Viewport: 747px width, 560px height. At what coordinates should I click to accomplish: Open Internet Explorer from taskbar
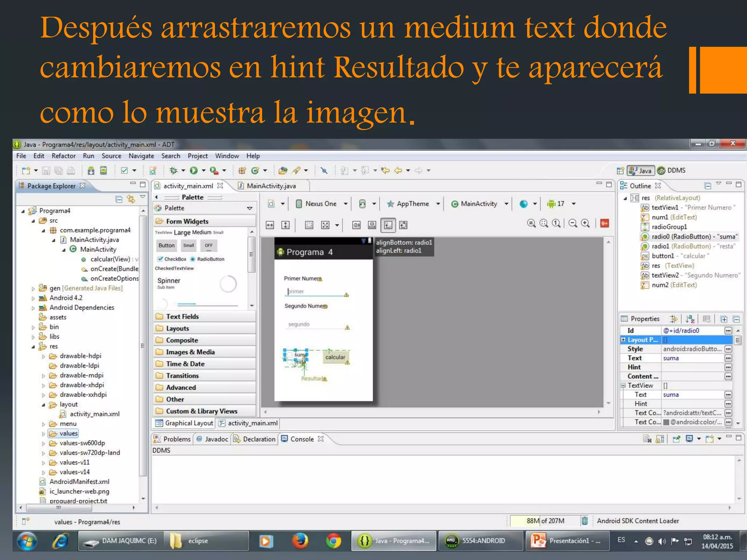coord(60,541)
